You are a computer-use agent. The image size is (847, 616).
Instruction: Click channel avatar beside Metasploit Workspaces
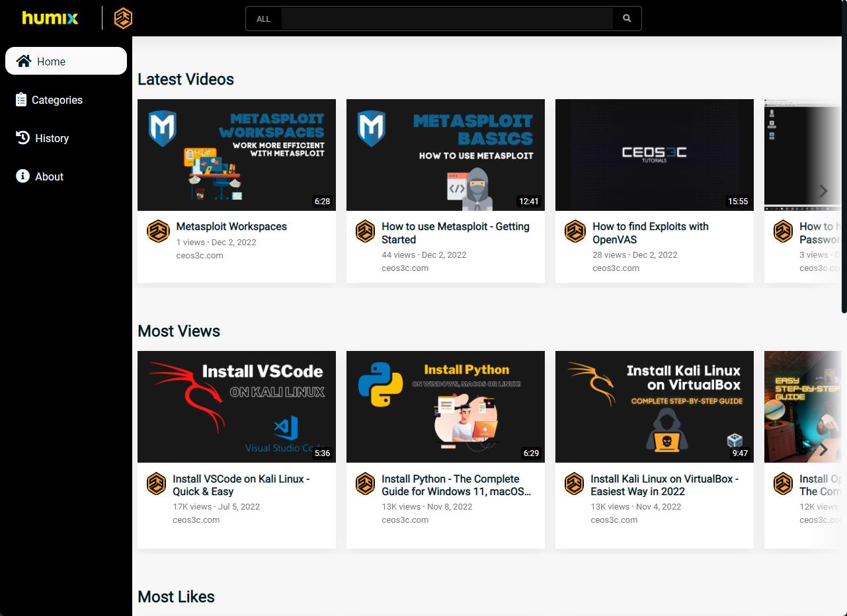click(158, 231)
